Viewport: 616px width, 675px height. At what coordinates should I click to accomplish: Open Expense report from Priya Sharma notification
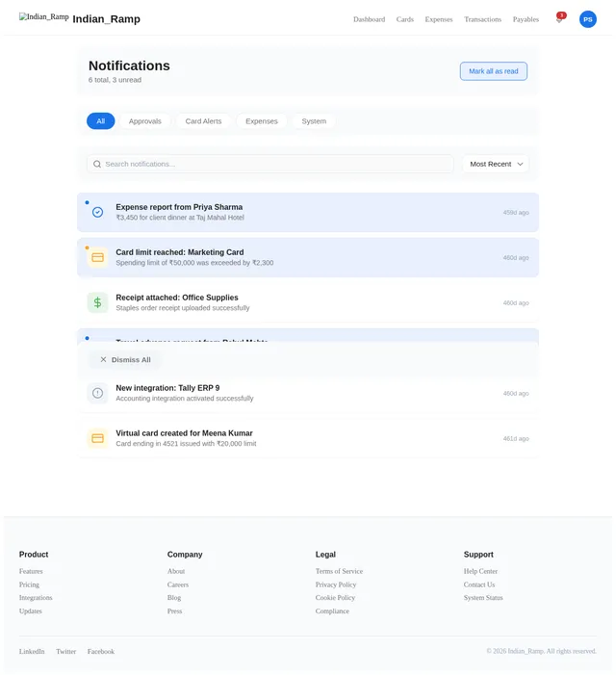308,212
